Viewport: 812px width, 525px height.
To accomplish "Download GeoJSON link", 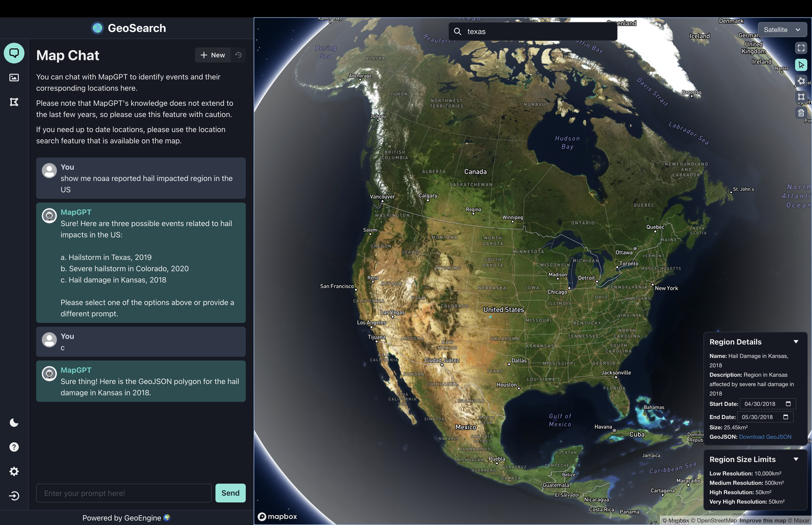I will (765, 437).
